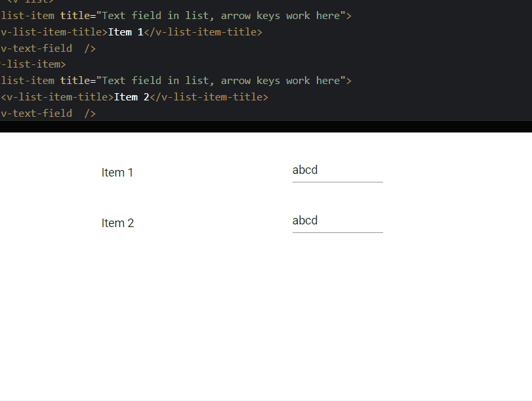The height and width of the screenshot is (401, 532).
Task: Click the closing v-list-item tag in the code
Action: [33, 64]
